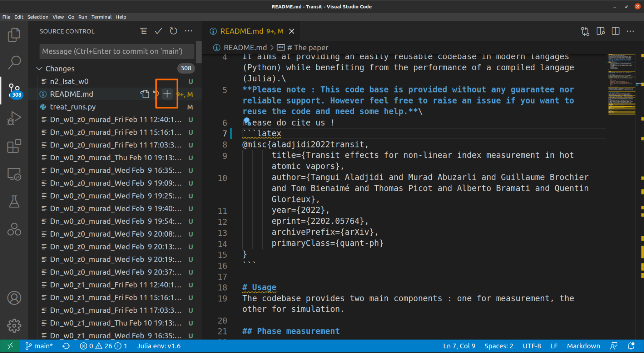The height and width of the screenshot is (353, 644).
Task: Open the Terminal menu
Action: coord(101,17)
